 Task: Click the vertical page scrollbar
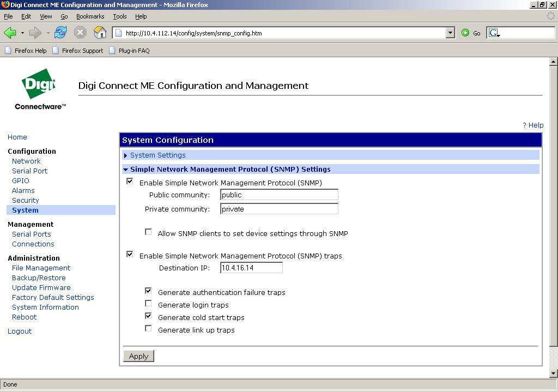[554, 207]
